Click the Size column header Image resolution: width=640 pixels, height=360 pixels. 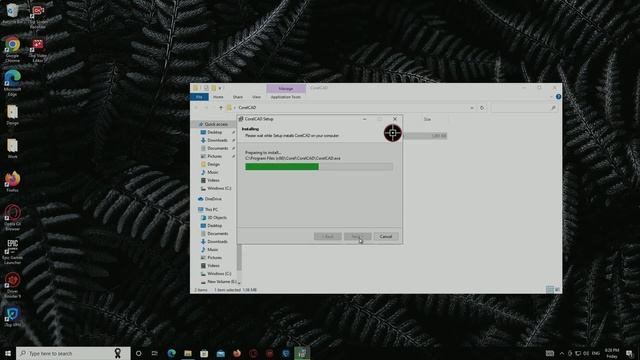point(427,119)
